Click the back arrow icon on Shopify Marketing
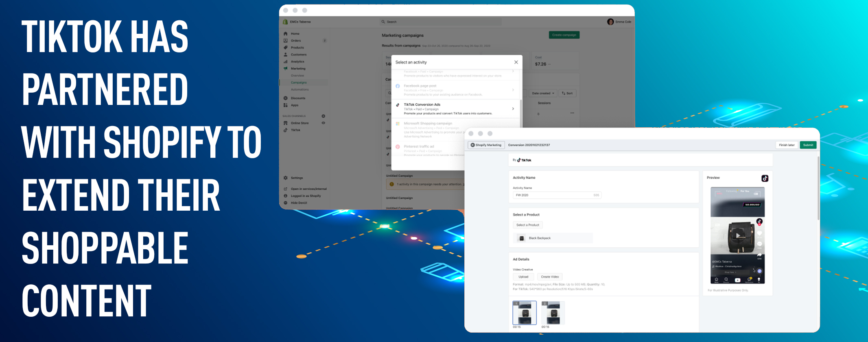This screenshot has height=342, width=868. point(473,145)
